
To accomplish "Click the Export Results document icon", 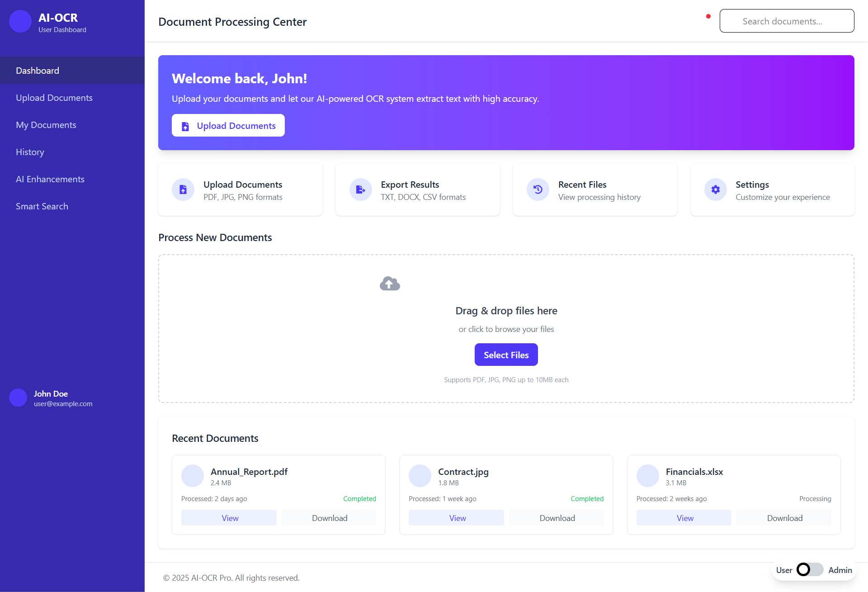I will (360, 189).
